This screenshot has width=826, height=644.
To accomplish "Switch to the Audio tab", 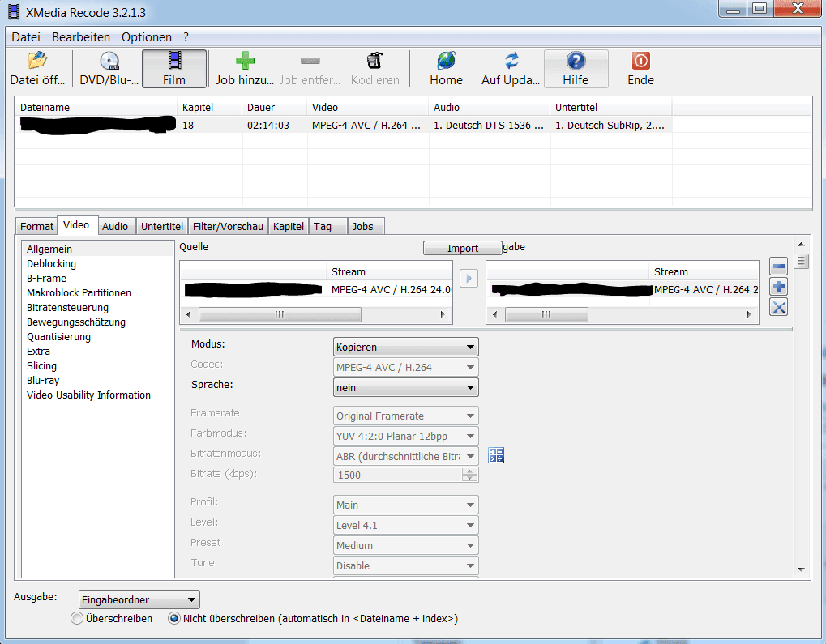I will click(115, 227).
